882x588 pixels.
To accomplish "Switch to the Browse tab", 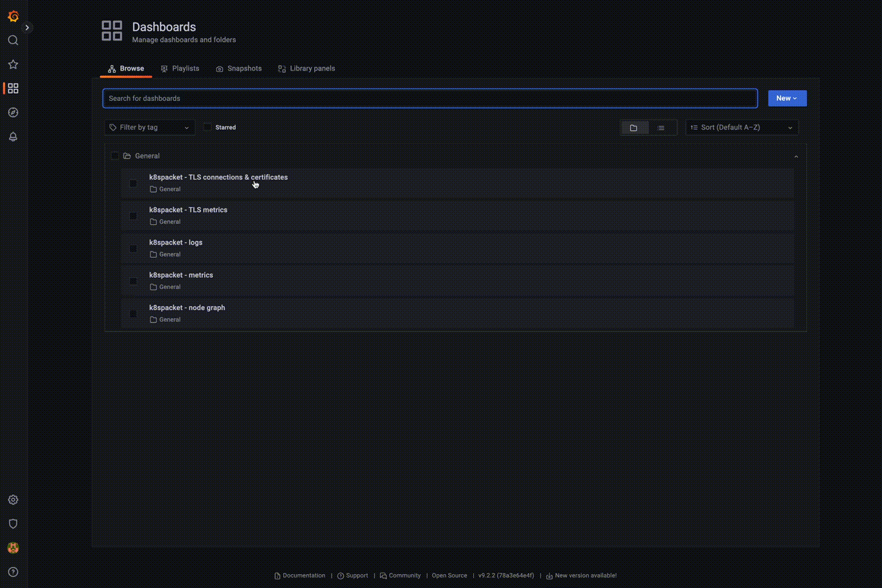I will click(x=126, y=68).
